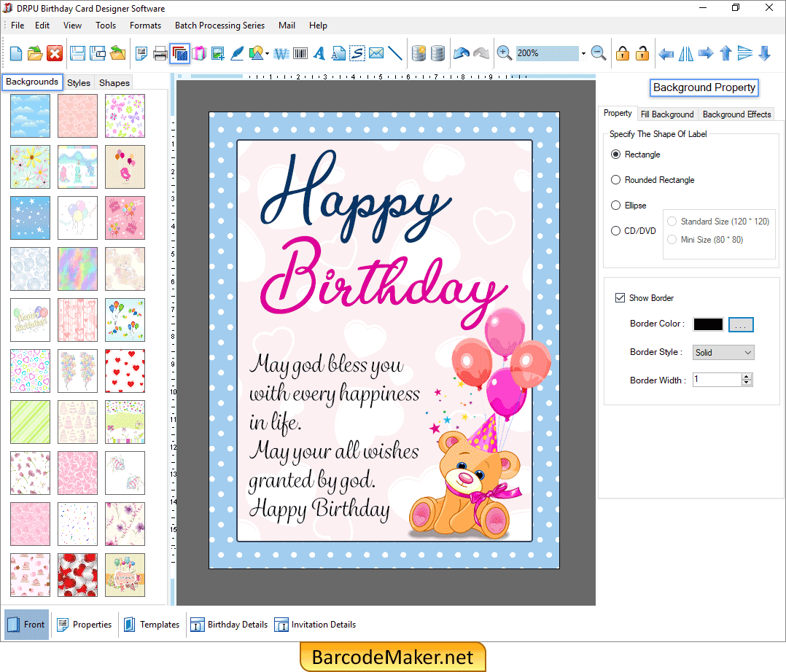Expand the shapes tool dropdown arrow
The height and width of the screenshot is (672, 786).
coord(267,54)
